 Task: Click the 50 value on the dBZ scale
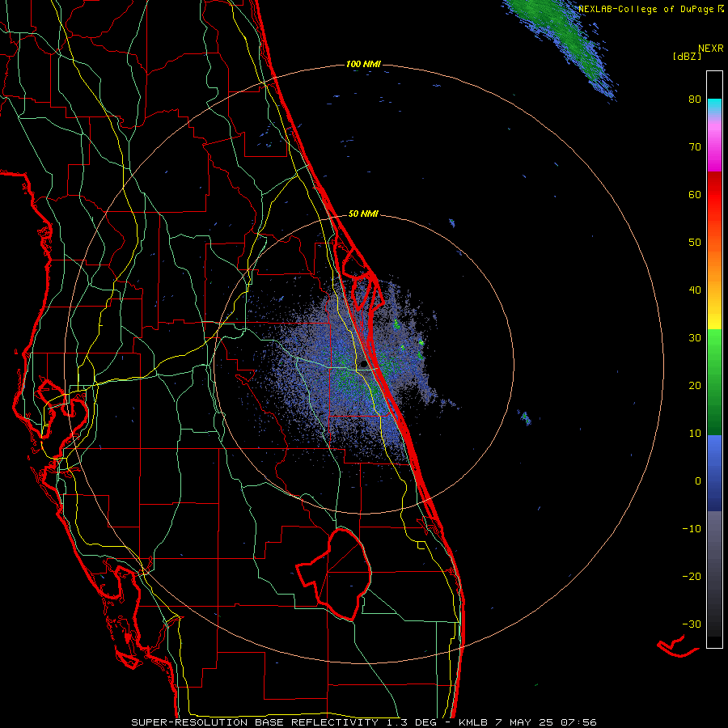point(695,243)
